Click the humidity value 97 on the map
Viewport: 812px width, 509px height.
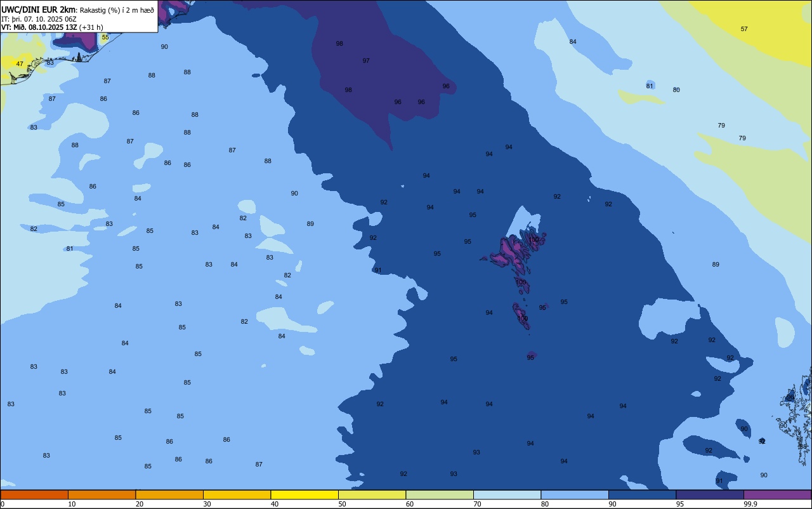point(366,61)
